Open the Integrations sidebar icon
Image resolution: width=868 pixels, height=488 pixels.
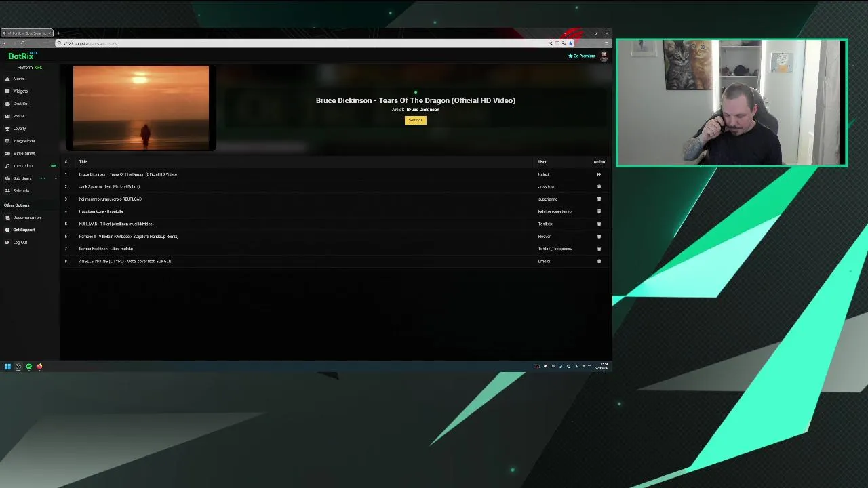tap(7, 141)
